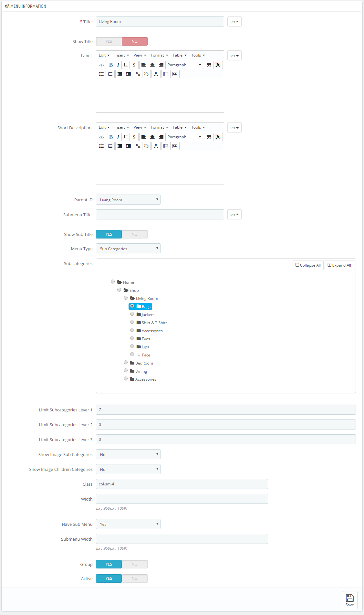Open source code view in Label editor
The height and width of the screenshot is (615, 364).
(x=101, y=65)
